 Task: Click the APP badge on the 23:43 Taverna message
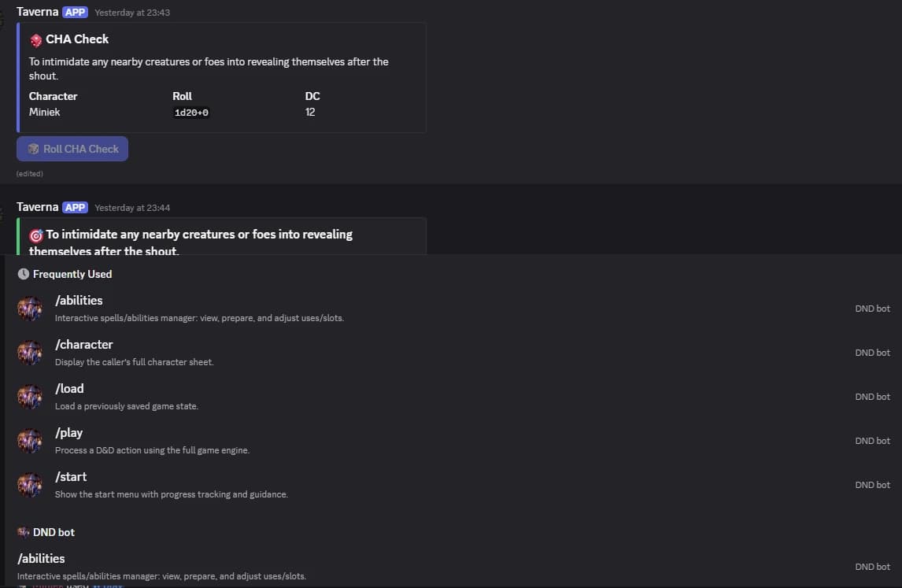(76, 12)
